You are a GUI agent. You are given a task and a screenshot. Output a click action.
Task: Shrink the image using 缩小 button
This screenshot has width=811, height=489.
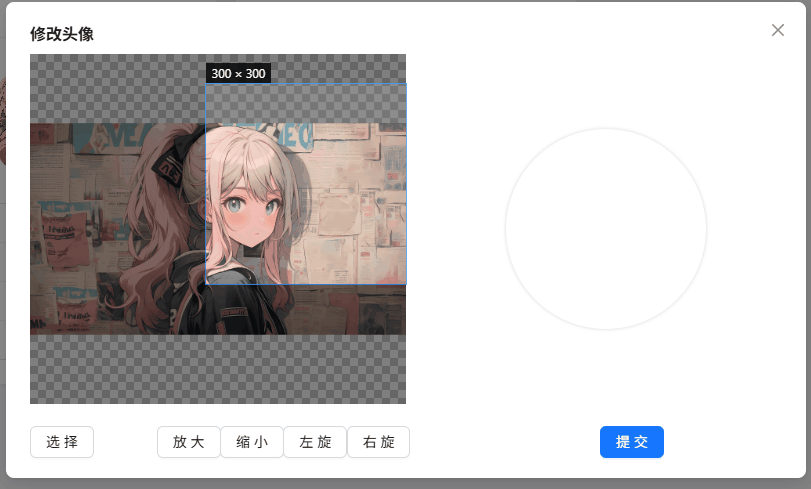(x=252, y=442)
